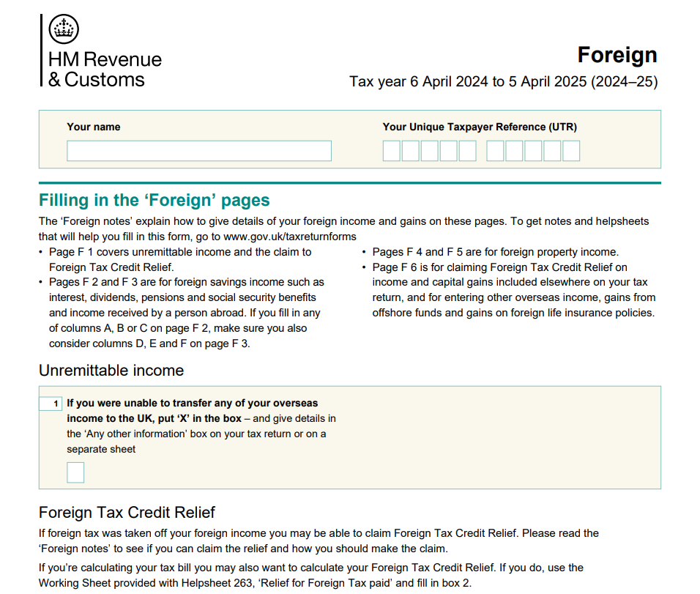
Task: Select the fifth UTR digit box
Action: (x=467, y=151)
